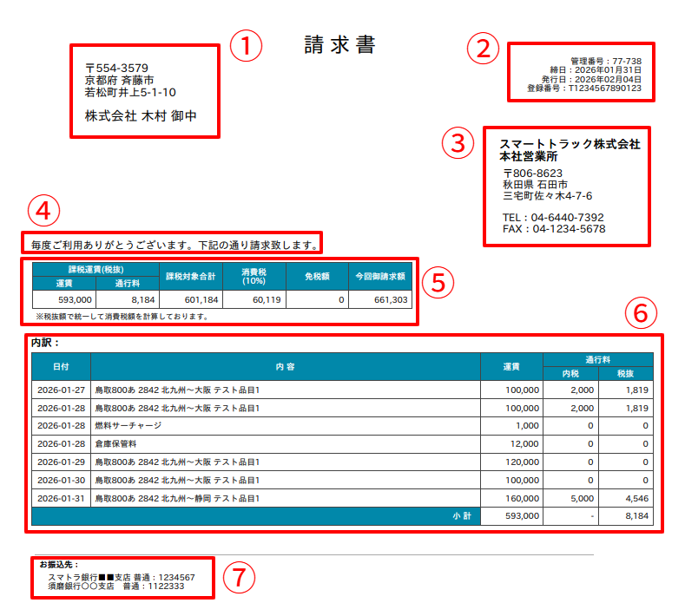This screenshot has width=685, height=616.
Task: Click the circled number 3 marker
Action: tap(458, 143)
